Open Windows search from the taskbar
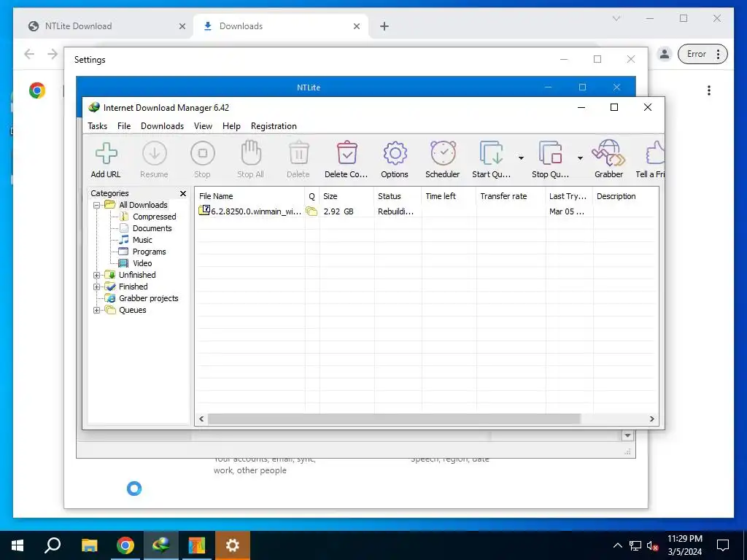The image size is (747, 560). click(x=53, y=545)
